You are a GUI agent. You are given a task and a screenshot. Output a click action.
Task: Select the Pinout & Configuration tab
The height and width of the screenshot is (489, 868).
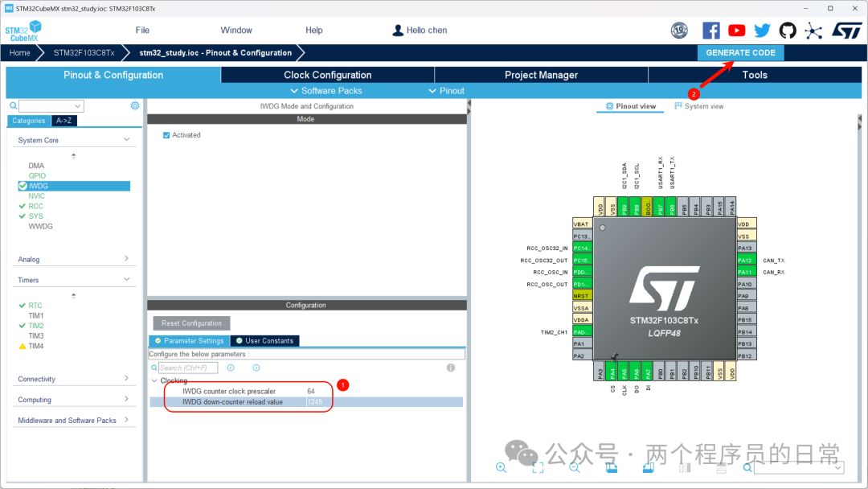[113, 75]
